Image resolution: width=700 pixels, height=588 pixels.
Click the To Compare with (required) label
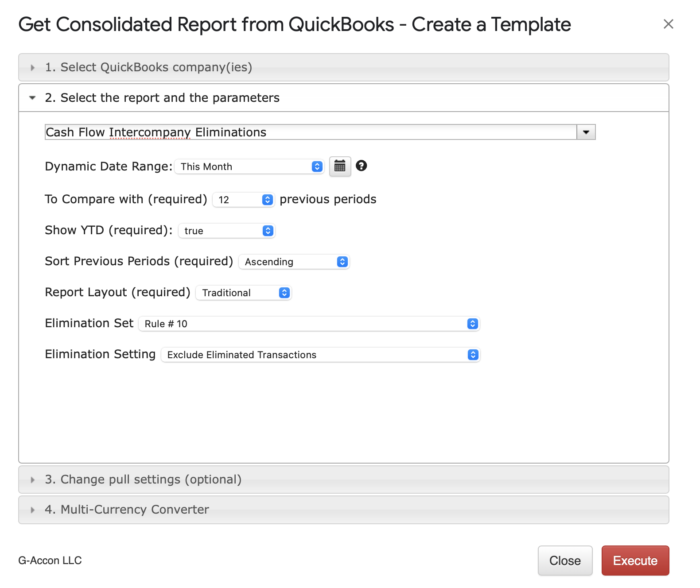click(x=126, y=199)
